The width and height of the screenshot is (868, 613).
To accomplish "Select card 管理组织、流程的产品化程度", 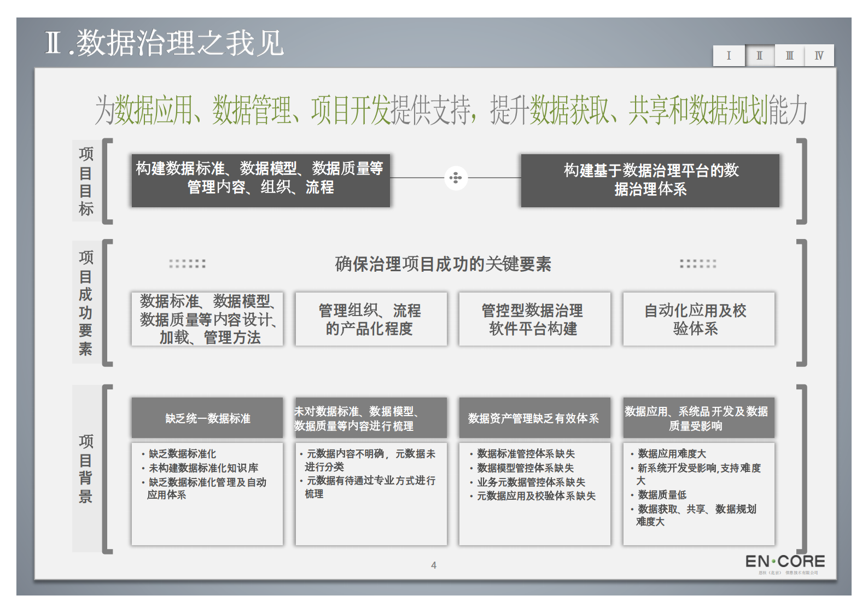I will point(371,319).
